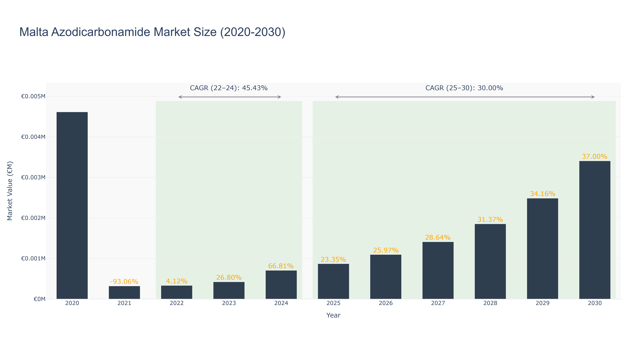
Task: Click the 2021 x-axis tick label
Action: click(124, 303)
